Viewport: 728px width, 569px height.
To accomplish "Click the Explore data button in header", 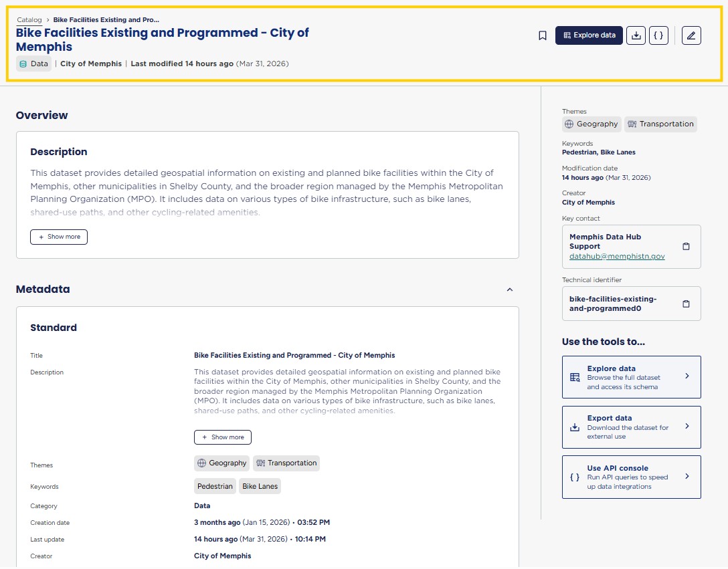I will coord(589,35).
